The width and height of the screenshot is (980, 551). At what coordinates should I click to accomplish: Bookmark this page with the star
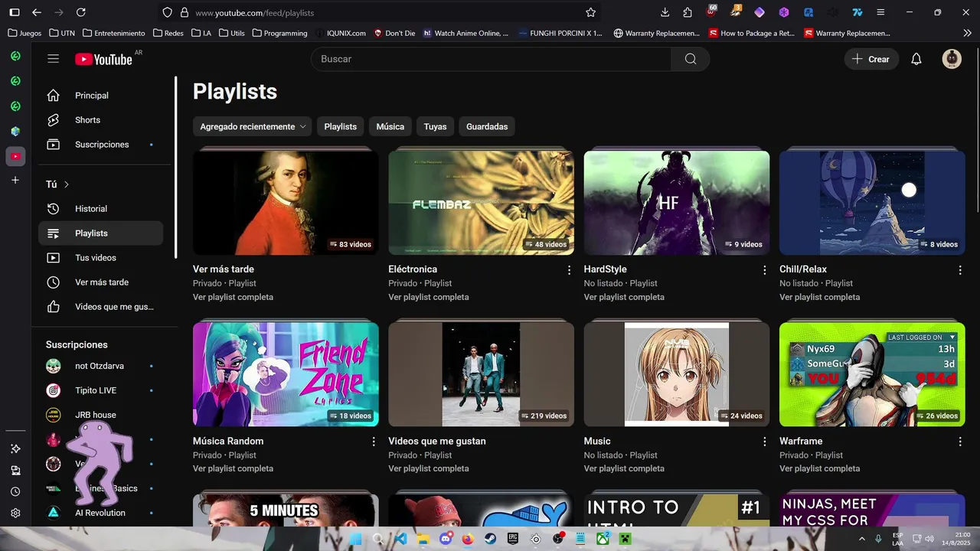tap(590, 12)
